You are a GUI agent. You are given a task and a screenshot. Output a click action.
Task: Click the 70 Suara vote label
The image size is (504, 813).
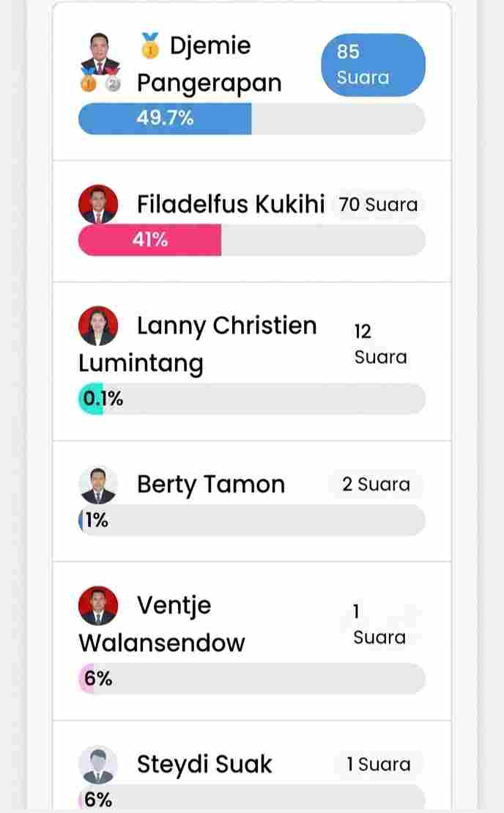click(378, 205)
